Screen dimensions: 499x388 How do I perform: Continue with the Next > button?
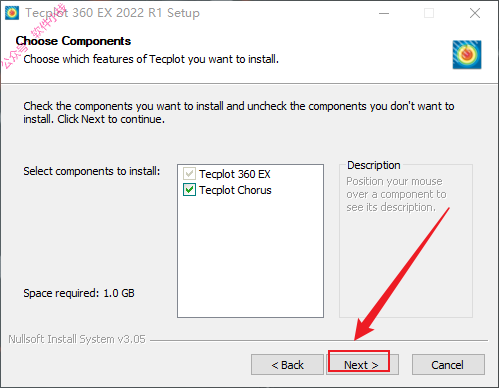pos(362,365)
